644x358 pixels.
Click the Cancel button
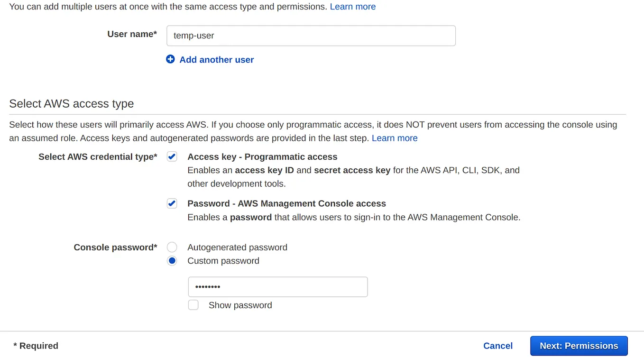(x=498, y=346)
